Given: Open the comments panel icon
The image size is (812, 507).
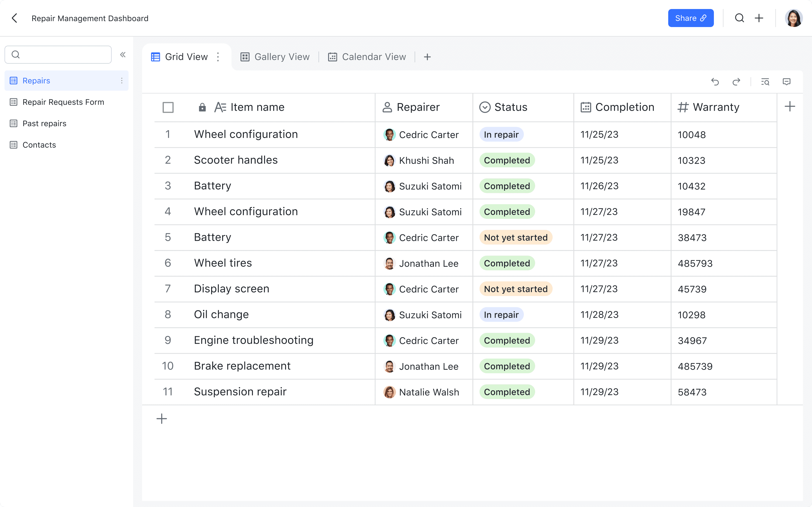Looking at the screenshot, I should pyautogui.click(x=787, y=82).
